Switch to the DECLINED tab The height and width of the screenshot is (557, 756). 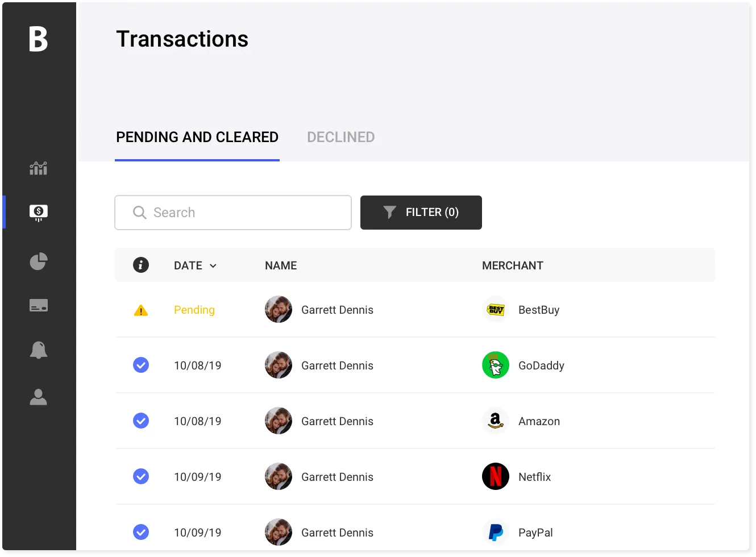tap(340, 137)
